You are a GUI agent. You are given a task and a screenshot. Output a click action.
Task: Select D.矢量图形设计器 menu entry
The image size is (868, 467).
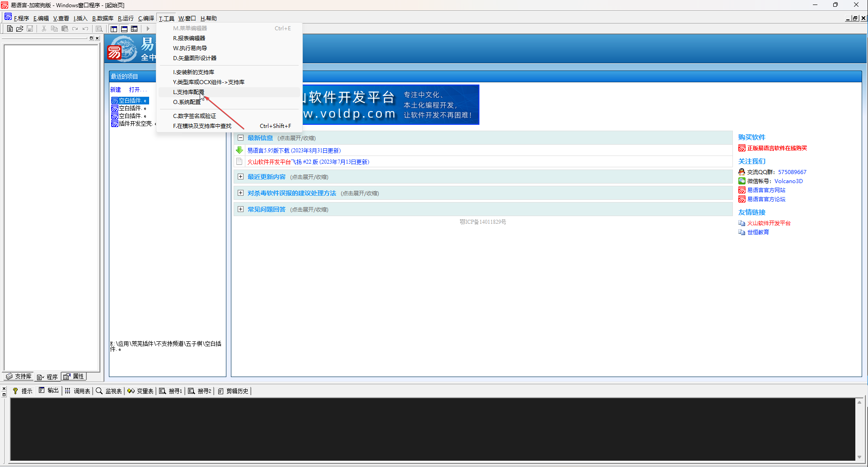(229, 58)
